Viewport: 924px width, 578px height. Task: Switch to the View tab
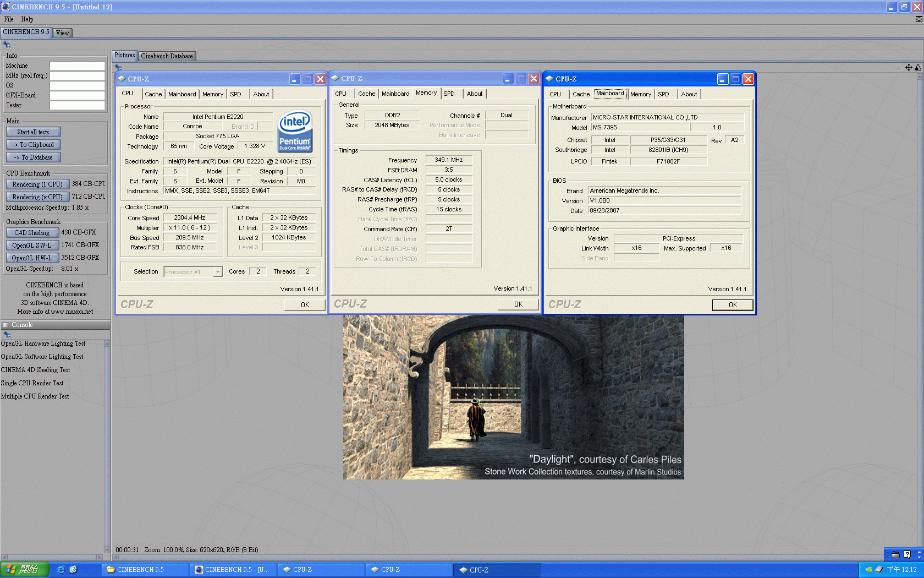(63, 33)
